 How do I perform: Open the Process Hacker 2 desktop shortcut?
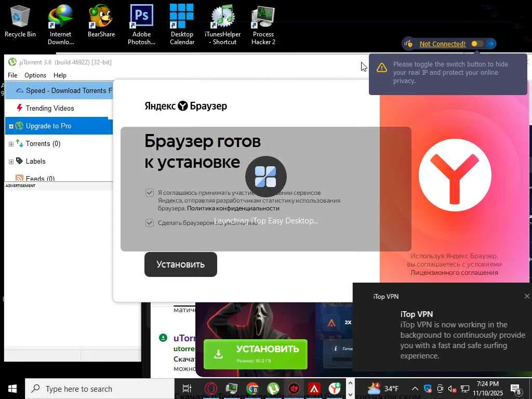coord(263,24)
